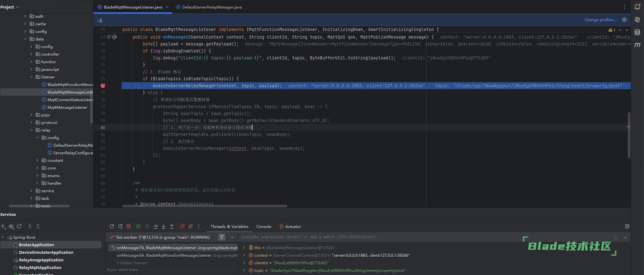The width and height of the screenshot is (644, 275).
Task: Collapse the Spring Boot services node
Action: pos(3,237)
